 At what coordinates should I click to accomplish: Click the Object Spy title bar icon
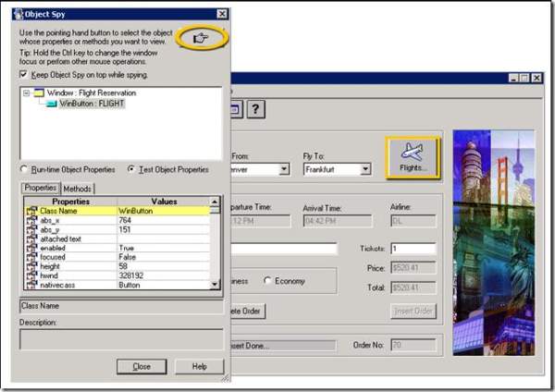18,14
